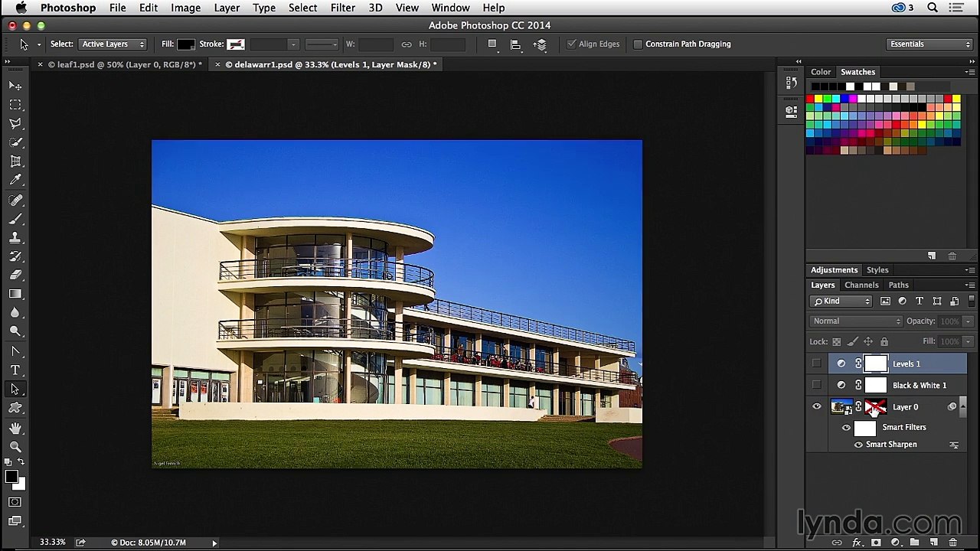The image size is (980, 551).
Task: Open the Image menu
Action: (185, 8)
